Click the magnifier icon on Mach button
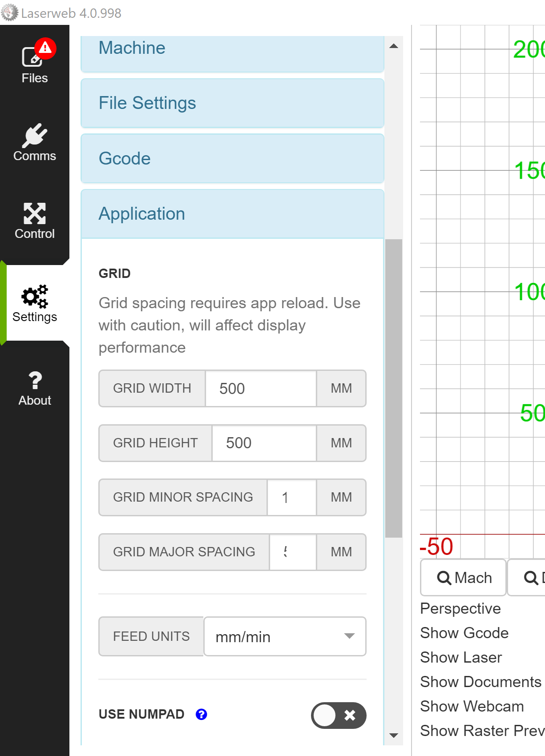This screenshot has width=545, height=756. (444, 578)
